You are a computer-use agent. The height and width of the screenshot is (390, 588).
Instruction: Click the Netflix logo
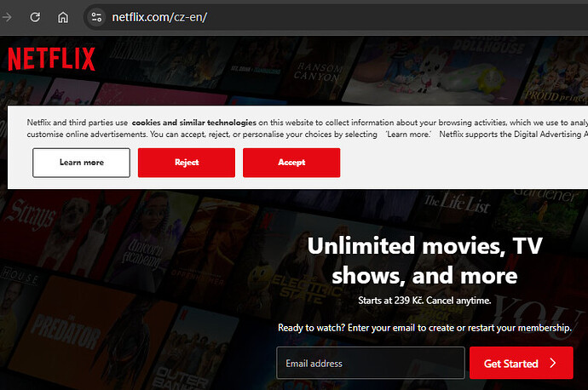point(51,59)
